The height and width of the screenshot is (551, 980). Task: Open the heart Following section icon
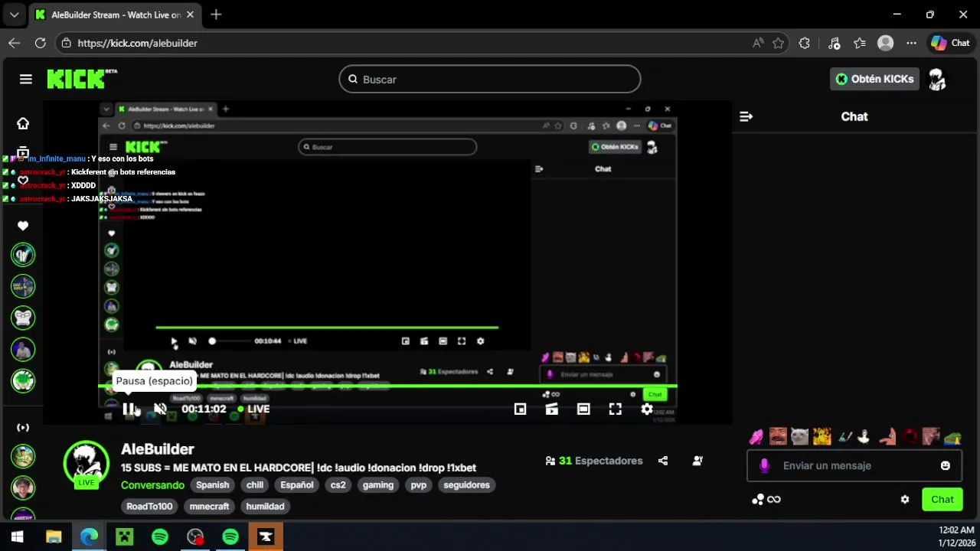tap(23, 226)
